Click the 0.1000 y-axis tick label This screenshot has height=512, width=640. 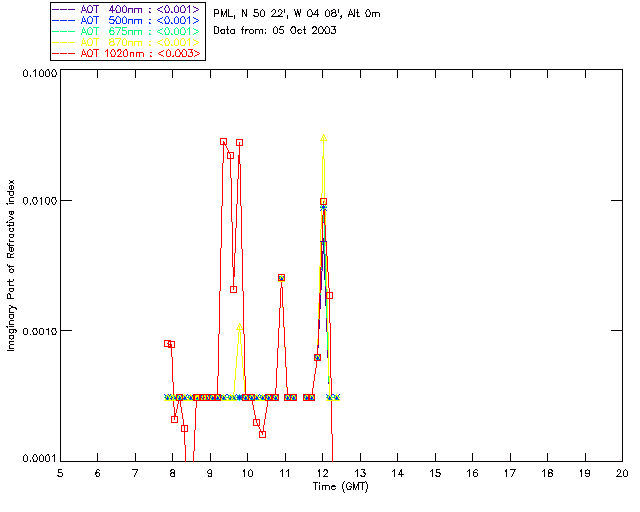point(40,73)
